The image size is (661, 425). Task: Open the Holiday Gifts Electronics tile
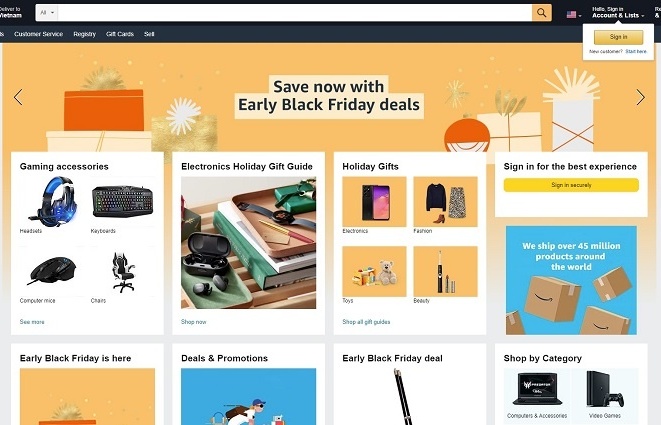tap(374, 202)
